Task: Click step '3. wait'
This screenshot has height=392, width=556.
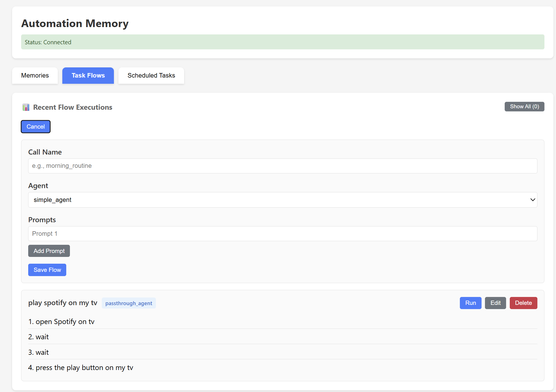Action: point(283,352)
